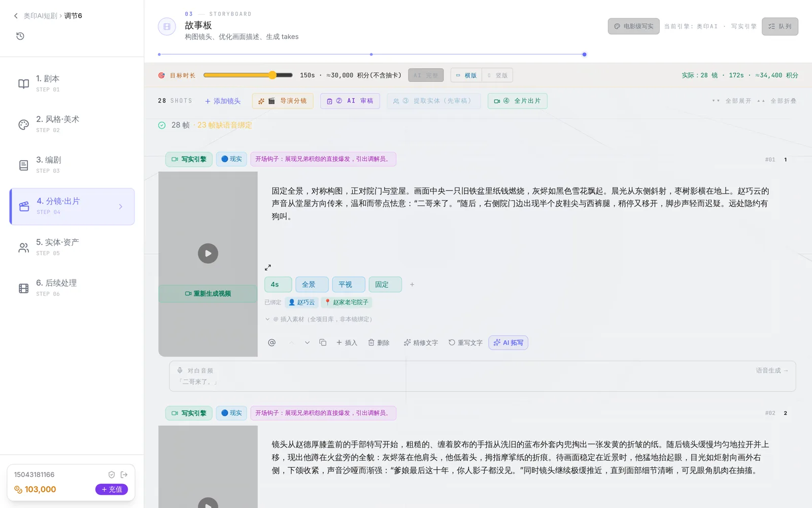The image size is (812, 508).
Task: Select step 4. 分镜·出片 in sidebar
Action: [x=72, y=206]
